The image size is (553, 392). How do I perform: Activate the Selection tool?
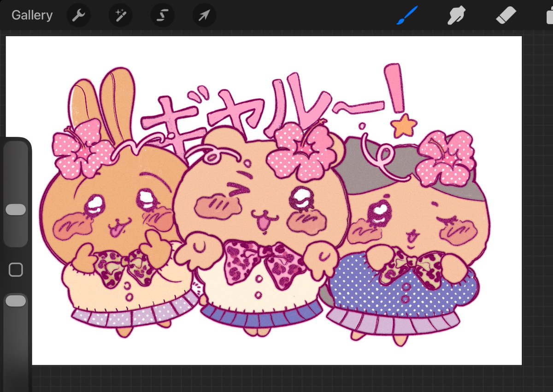[162, 16]
